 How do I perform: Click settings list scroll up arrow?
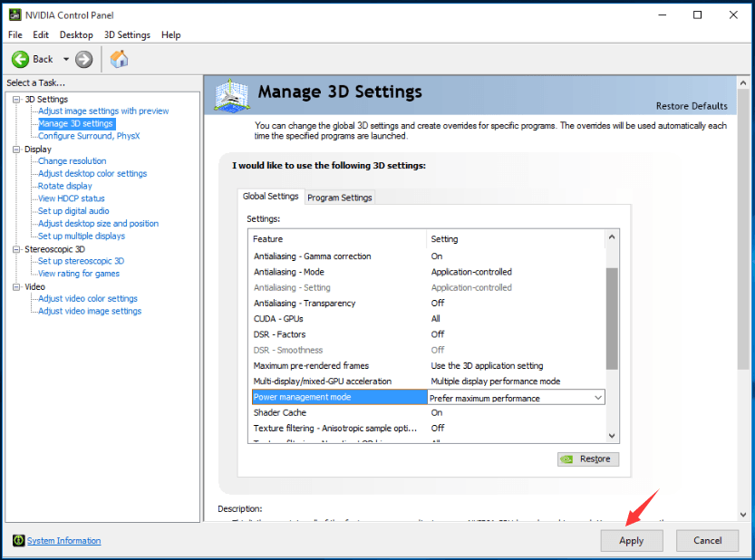[612, 237]
